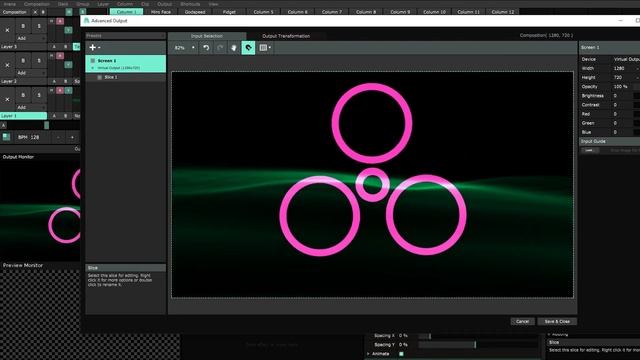Toggle the square checkbox beside Slice 1
640x360 pixels.
pyautogui.click(x=100, y=77)
